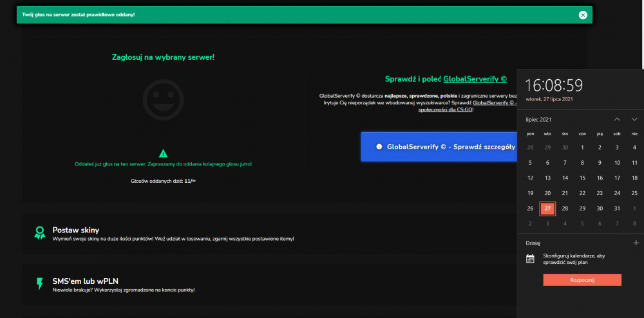Click the date text wtorek, 27 lipca 2021
The height and width of the screenshot is (318, 644).
[549, 99]
